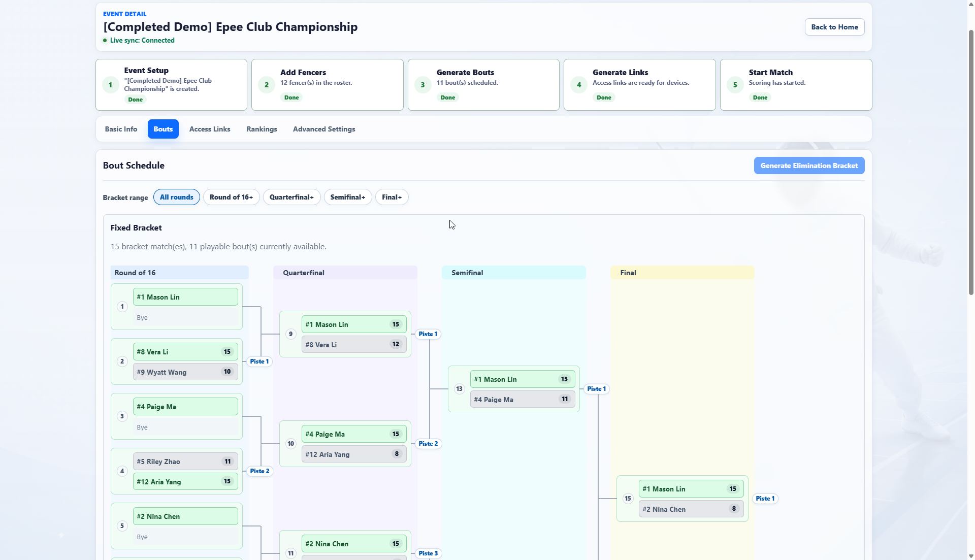The width and height of the screenshot is (975, 560).
Task: Filter bracket to Final+
Action: tap(392, 197)
